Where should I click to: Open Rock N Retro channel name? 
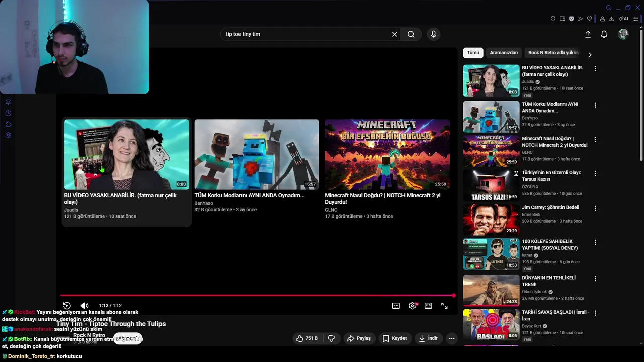click(89, 335)
